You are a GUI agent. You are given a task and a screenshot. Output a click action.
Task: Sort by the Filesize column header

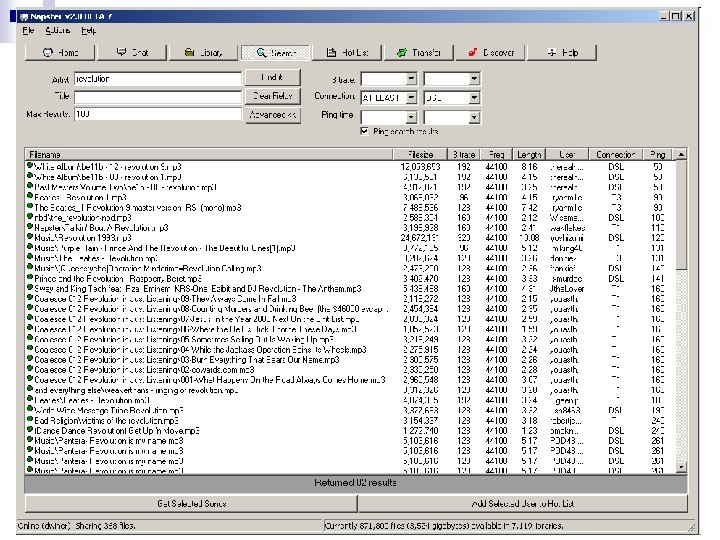tap(420, 155)
